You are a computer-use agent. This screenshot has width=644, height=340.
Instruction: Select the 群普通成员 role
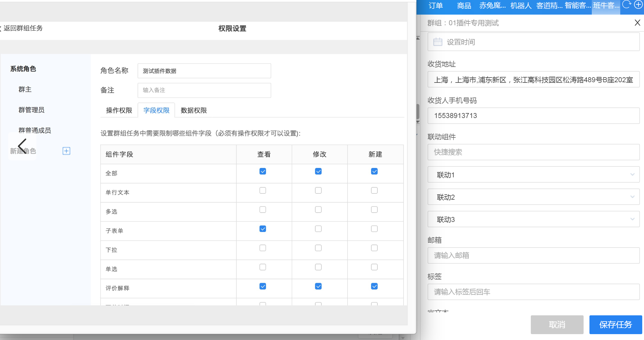pyautogui.click(x=35, y=130)
